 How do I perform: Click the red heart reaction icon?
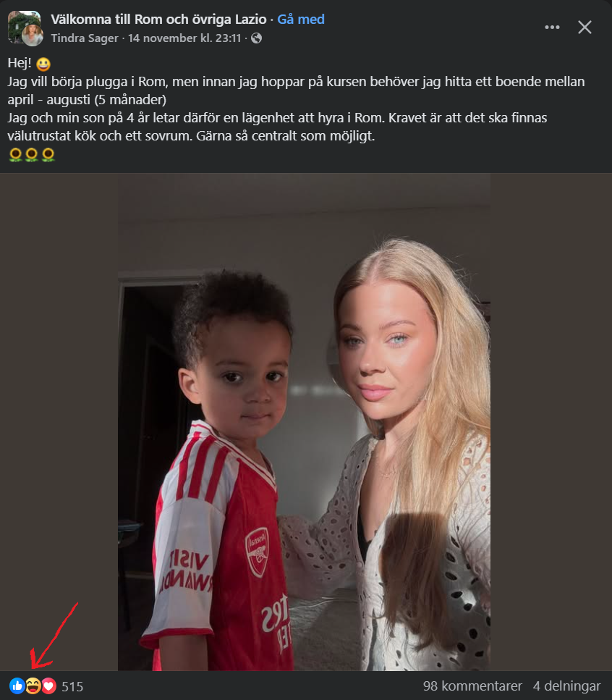point(49,686)
